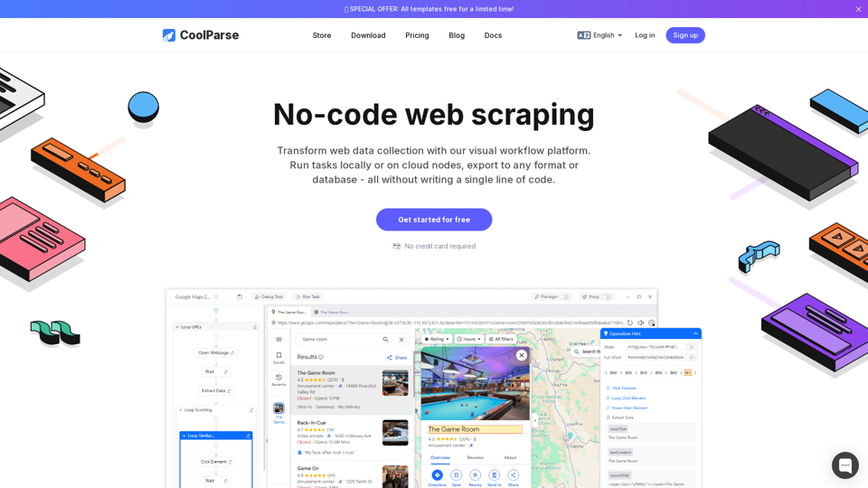
Task: Click the Debug Task button
Action: 269,297
